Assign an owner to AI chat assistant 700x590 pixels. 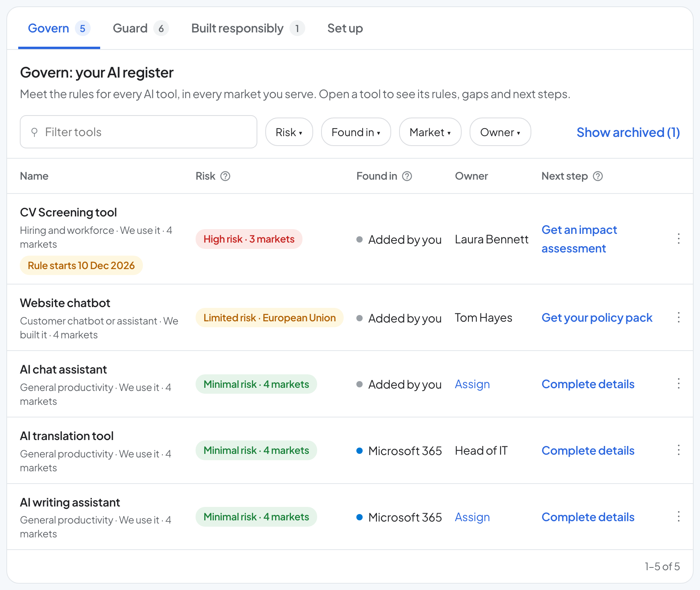(x=472, y=384)
